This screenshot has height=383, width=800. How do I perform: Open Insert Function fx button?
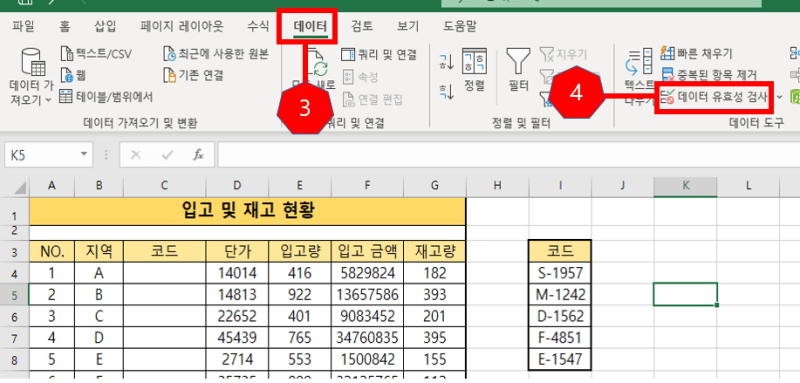[x=198, y=155]
